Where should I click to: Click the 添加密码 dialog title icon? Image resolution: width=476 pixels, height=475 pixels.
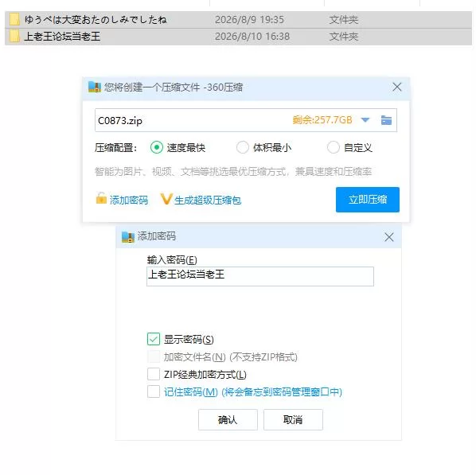[x=128, y=237]
